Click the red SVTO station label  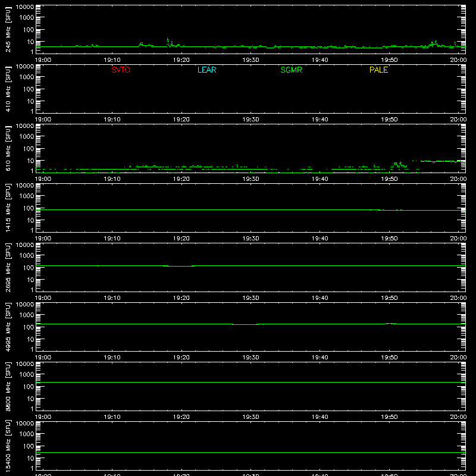[x=121, y=70]
